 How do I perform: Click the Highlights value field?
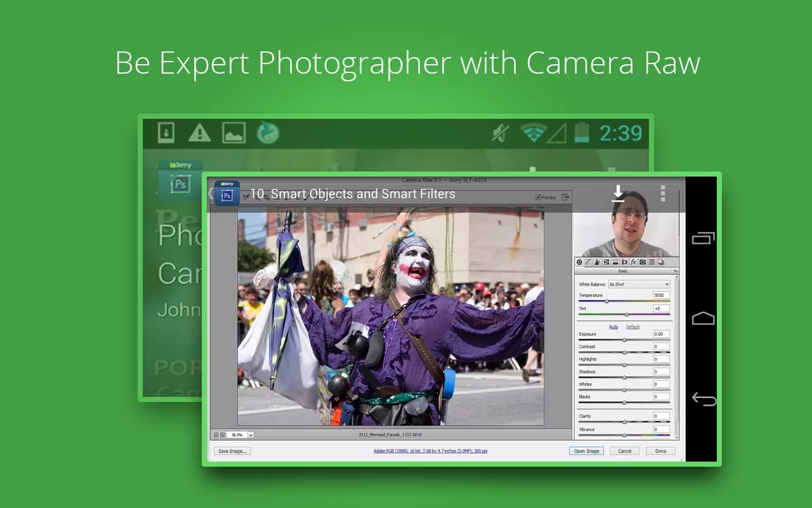coord(662,359)
